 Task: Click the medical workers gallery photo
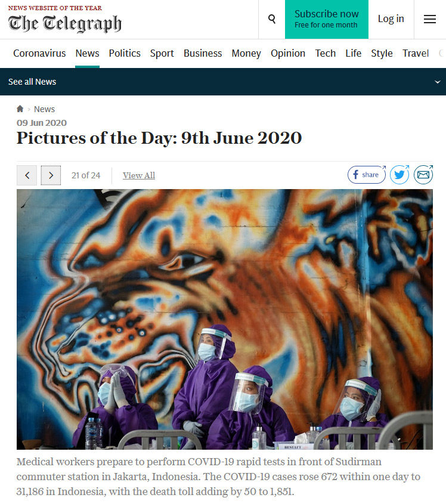coord(225,319)
